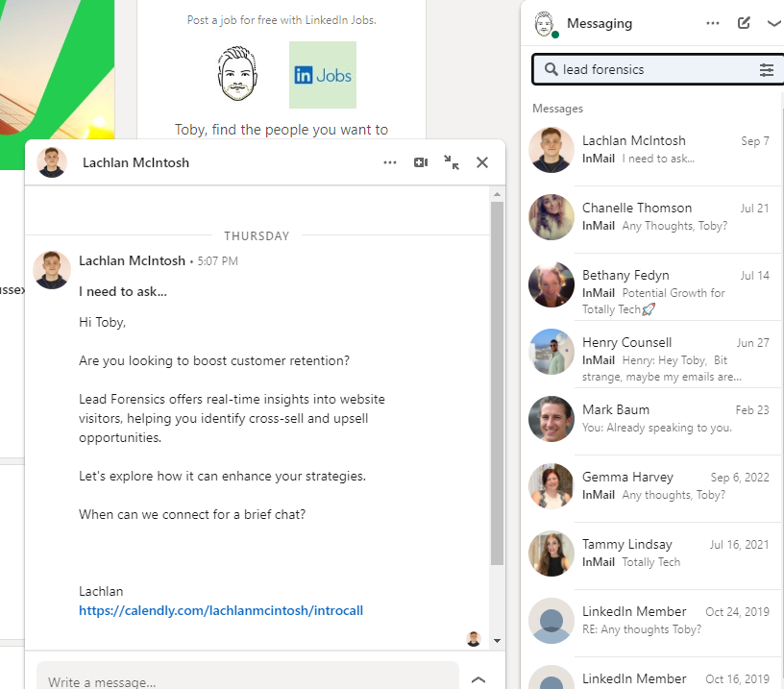Screen dimensions: 784x689
Task: Click the sketch avatar in Jobs ad
Action: point(237,73)
